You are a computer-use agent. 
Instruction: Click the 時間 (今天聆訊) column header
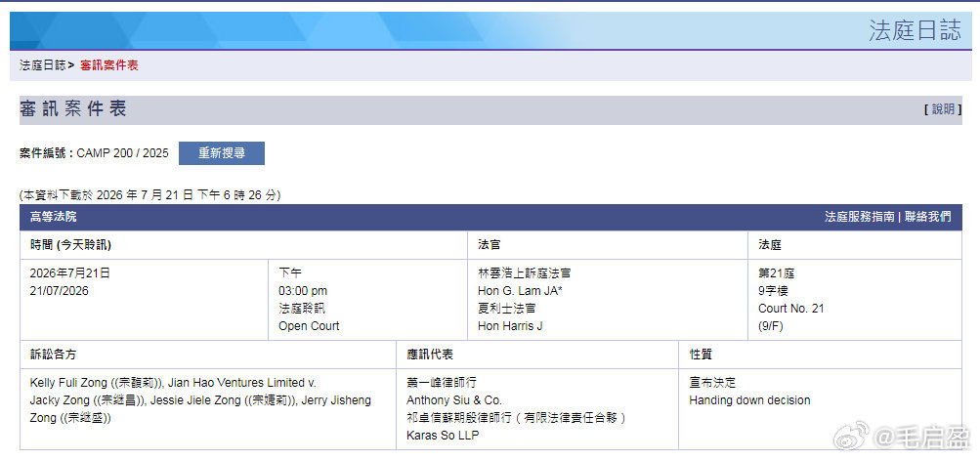tap(70, 245)
